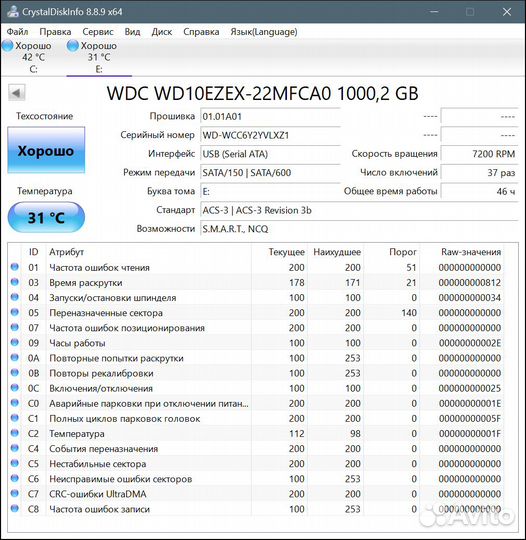Click the 31 °C temperature button
Image resolution: width=526 pixels, height=540 pixels.
pos(46,217)
